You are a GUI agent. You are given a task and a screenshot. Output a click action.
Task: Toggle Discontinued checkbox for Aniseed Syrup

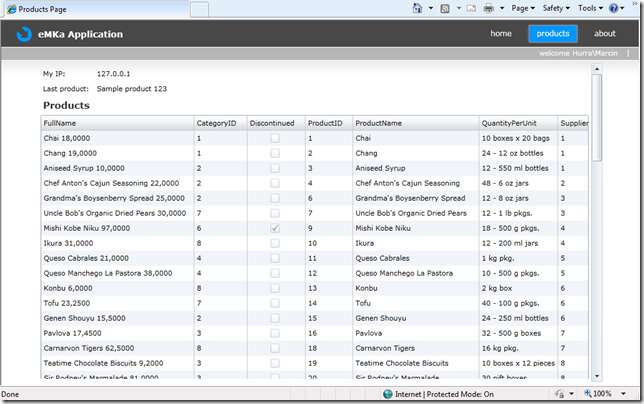point(275,168)
